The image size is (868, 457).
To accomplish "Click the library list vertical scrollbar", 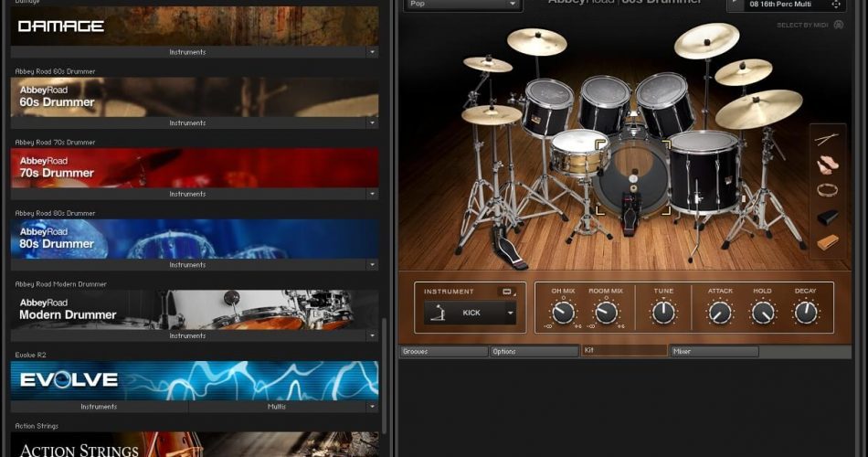I will [384, 377].
